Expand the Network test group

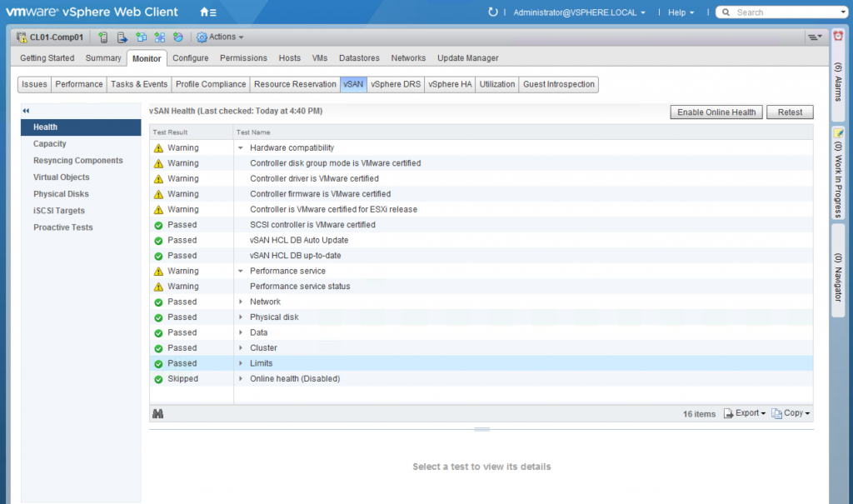[x=241, y=302]
